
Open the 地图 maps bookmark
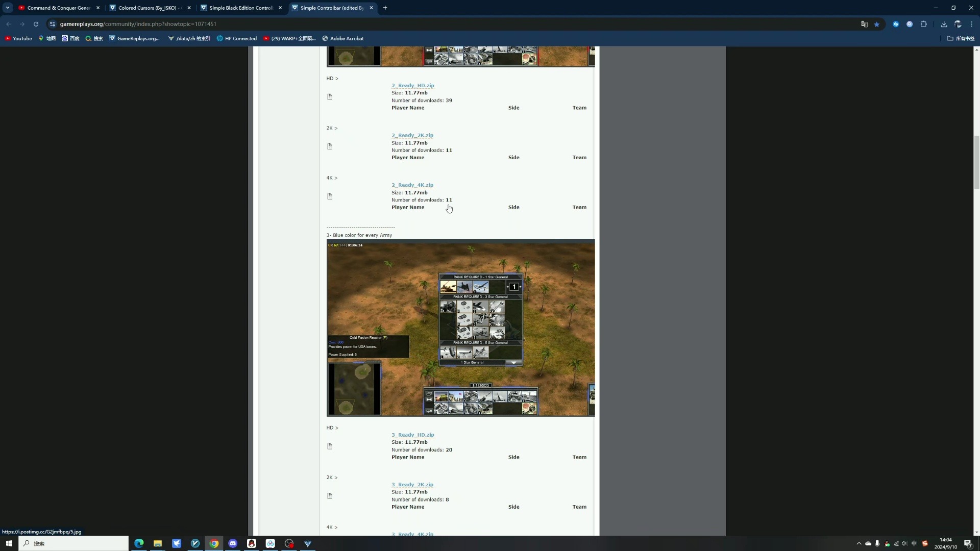pyautogui.click(x=47, y=38)
